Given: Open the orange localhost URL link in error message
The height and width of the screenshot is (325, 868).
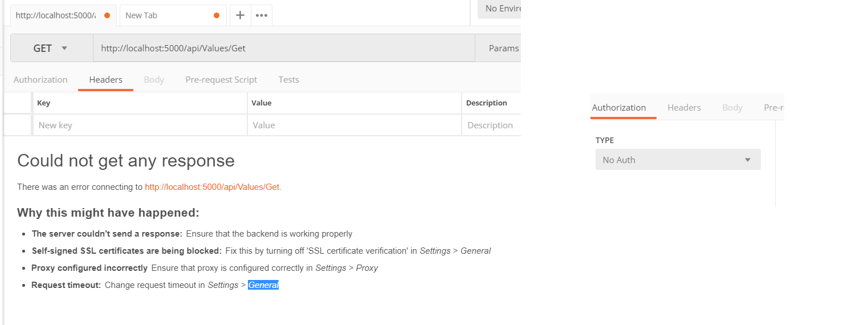Looking at the screenshot, I should click(x=213, y=187).
